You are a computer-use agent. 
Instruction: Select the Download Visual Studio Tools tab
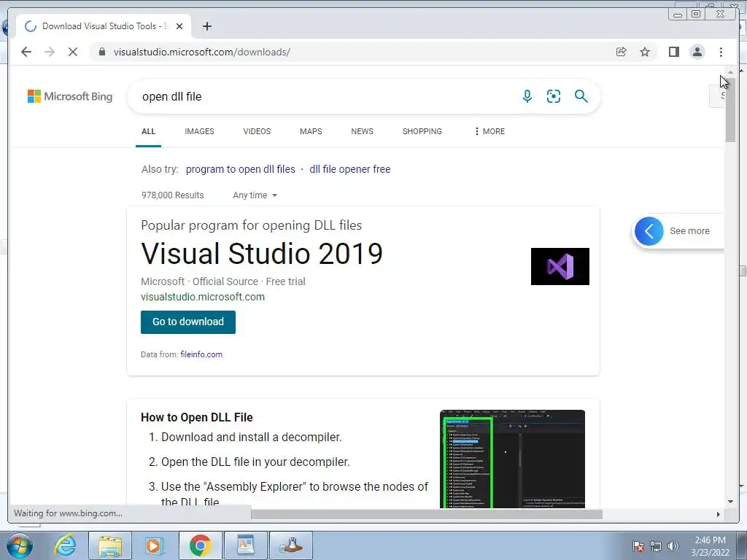click(104, 26)
